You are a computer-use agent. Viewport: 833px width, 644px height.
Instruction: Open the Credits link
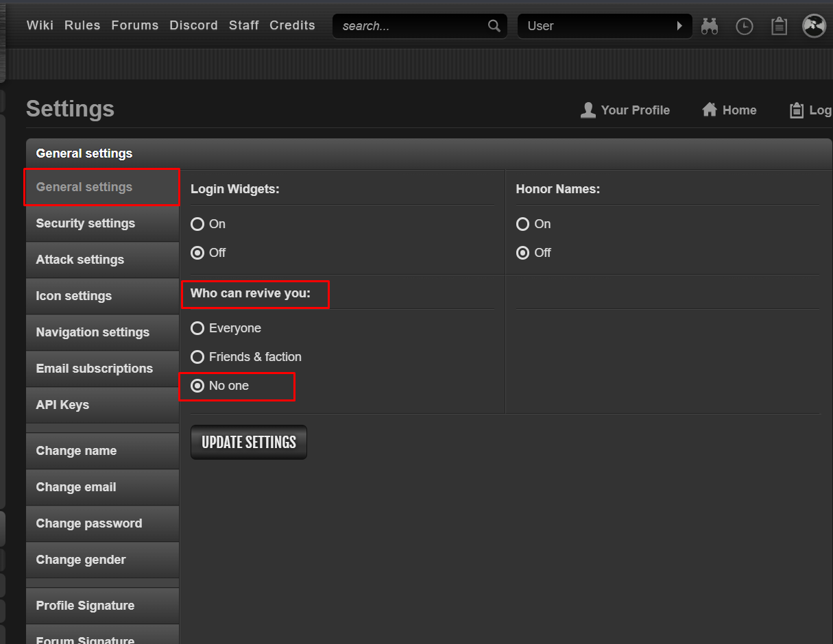point(293,25)
